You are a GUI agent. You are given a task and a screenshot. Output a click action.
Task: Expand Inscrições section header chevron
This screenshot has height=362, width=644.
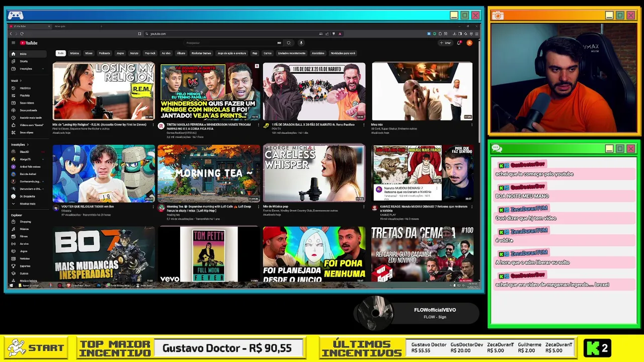(28, 144)
